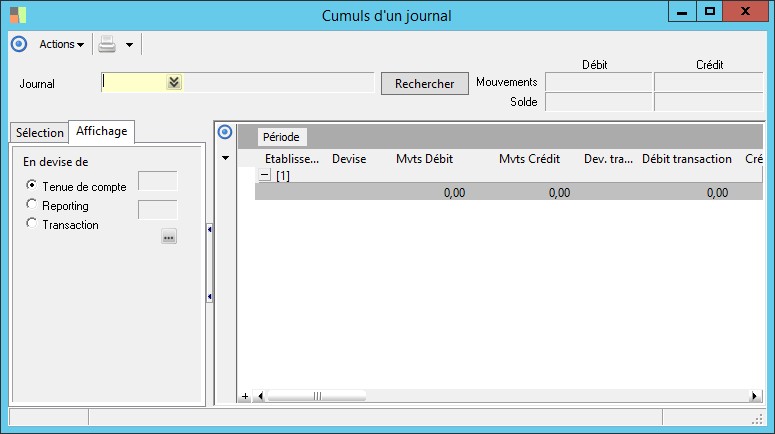Click the 0,00 total under Débit transaction
The width and height of the screenshot is (775, 434).
point(717,192)
